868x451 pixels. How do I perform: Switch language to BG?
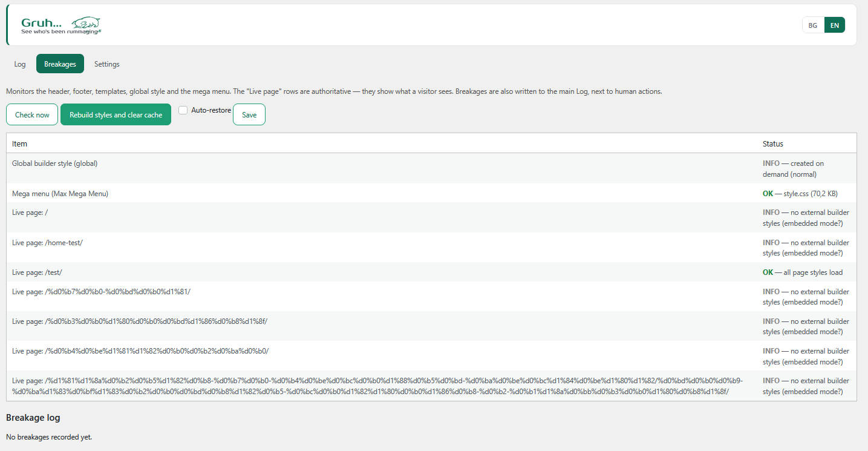(x=813, y=25)
